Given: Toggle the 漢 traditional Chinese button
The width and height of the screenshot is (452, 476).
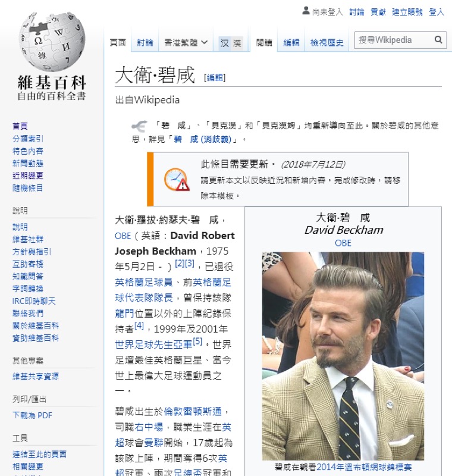Looking at the screenshot, I should coord(237,43).
